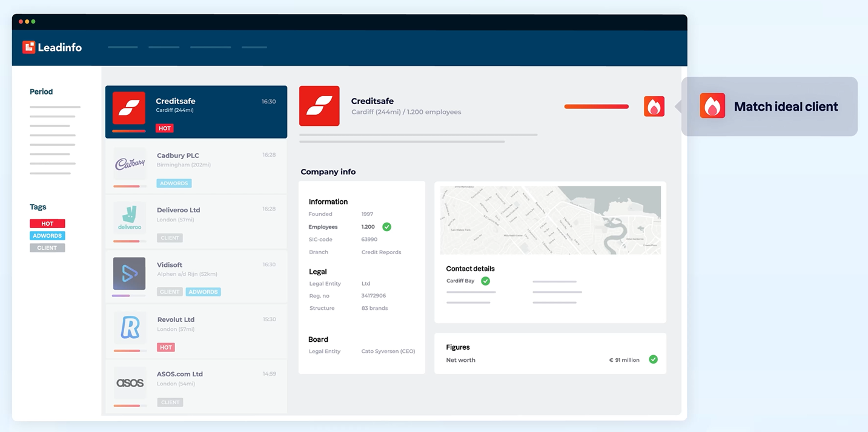Click the flame icon in Match ideal client
Image resolution: width=868 pixels, height=432 pixels.
[712, 106]
